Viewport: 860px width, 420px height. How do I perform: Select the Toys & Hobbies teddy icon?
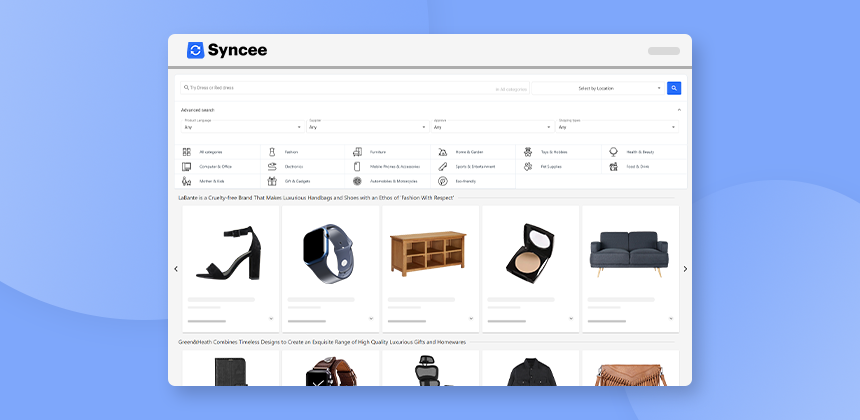click(528, 152)
